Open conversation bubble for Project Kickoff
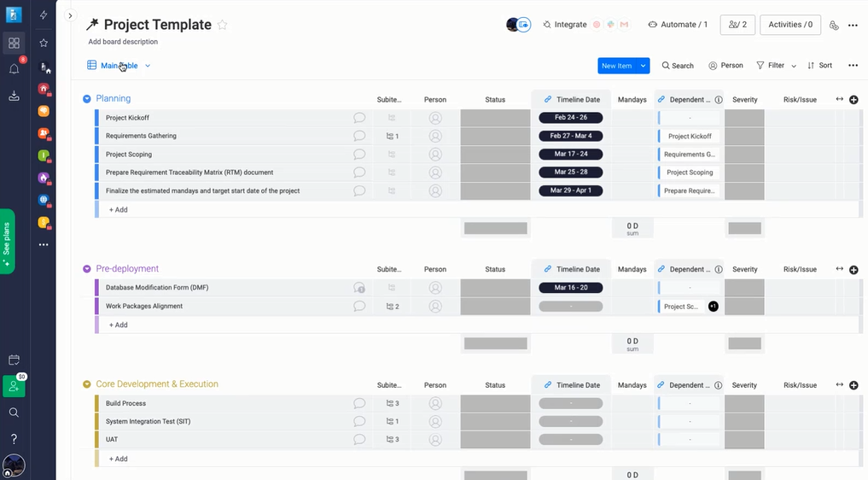Screen dimensions: 868x480 [359, 118]
